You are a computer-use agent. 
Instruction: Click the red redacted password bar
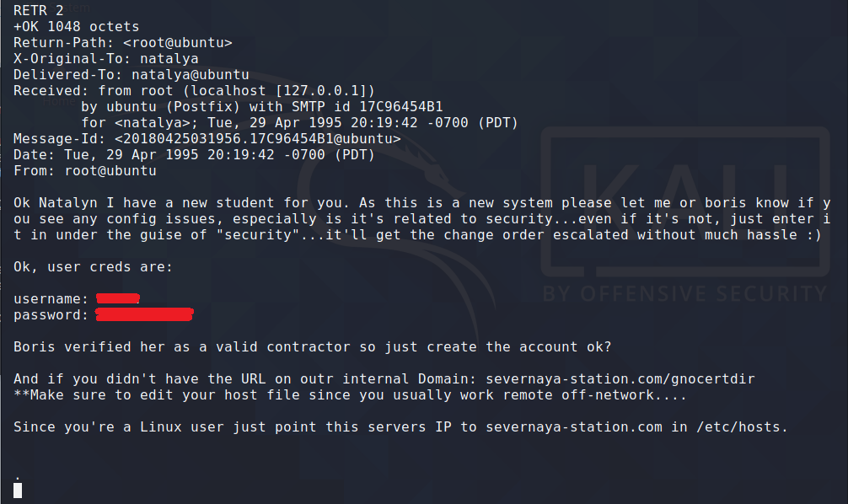pyautogui.click(x=144, y=314)
